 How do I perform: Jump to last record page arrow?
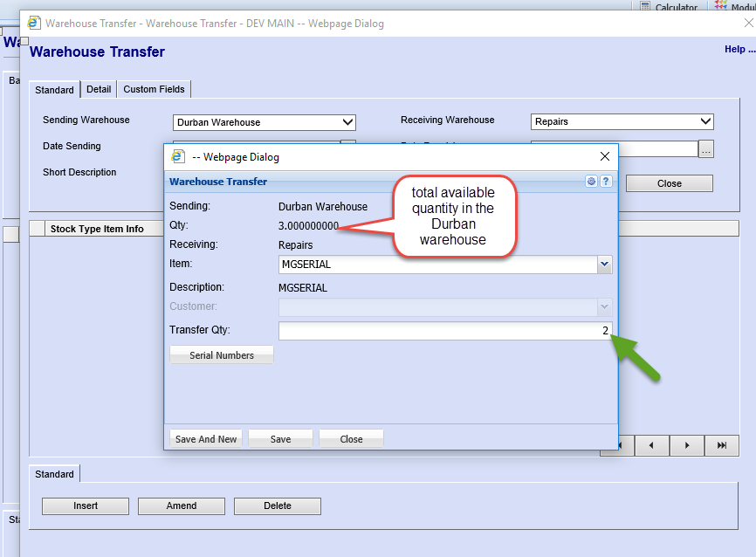pos(722,445)
